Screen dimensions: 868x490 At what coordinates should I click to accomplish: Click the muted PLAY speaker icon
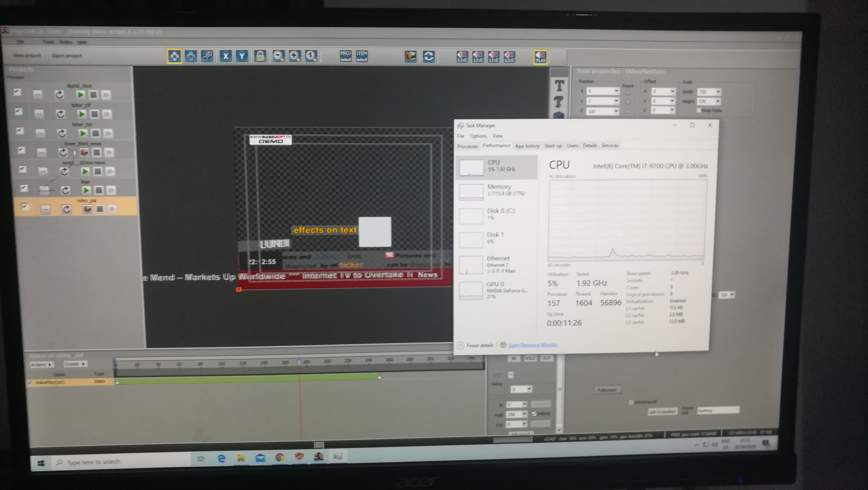click(540, 57)
